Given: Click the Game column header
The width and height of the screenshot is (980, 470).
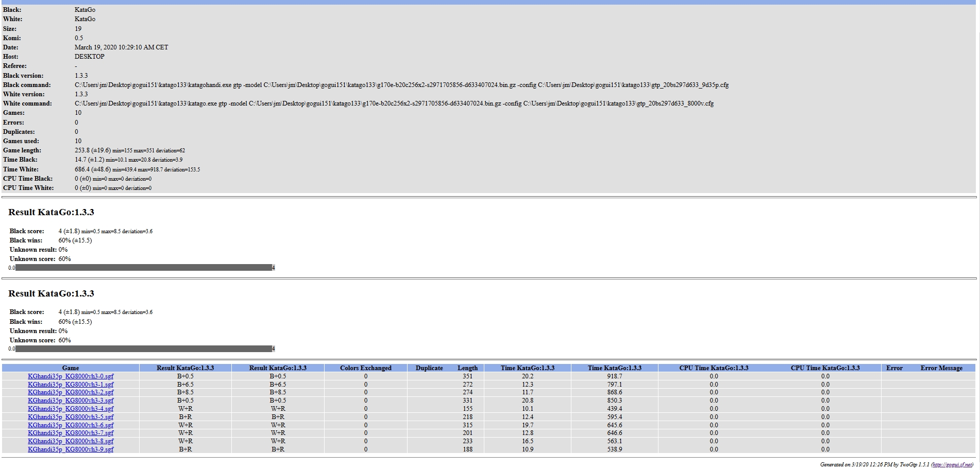Looking at the screenshot, I should [71, 368].
